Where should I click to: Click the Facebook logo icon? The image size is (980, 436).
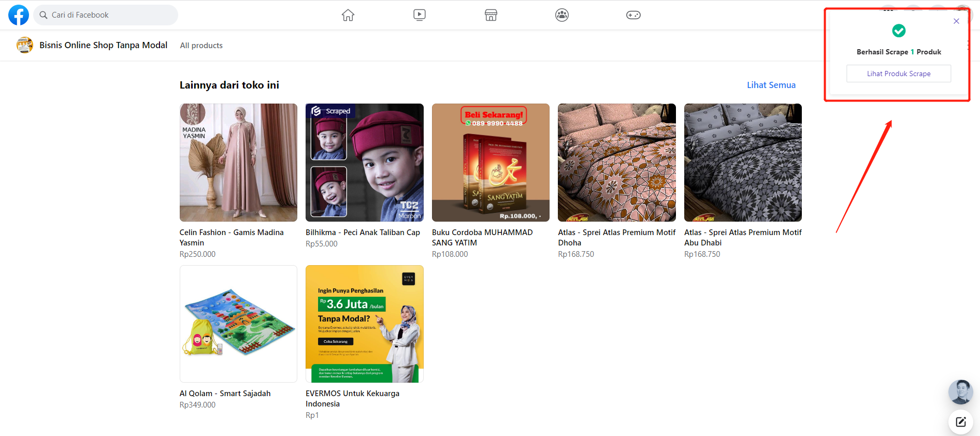(19, 15)
